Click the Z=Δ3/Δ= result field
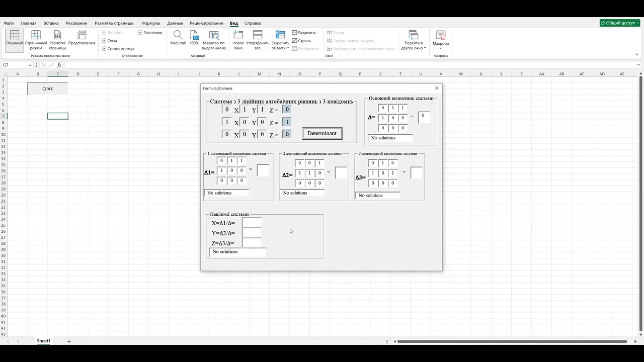Screen dimensions: 644x362 click(x=252, y=242)
